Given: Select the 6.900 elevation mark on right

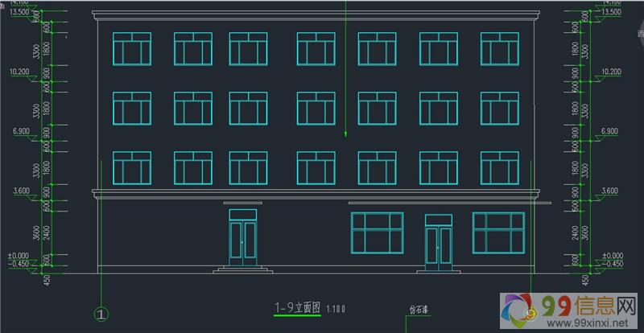Looking at the screenshot, I should pyautogui.click(x=611, y=130).
